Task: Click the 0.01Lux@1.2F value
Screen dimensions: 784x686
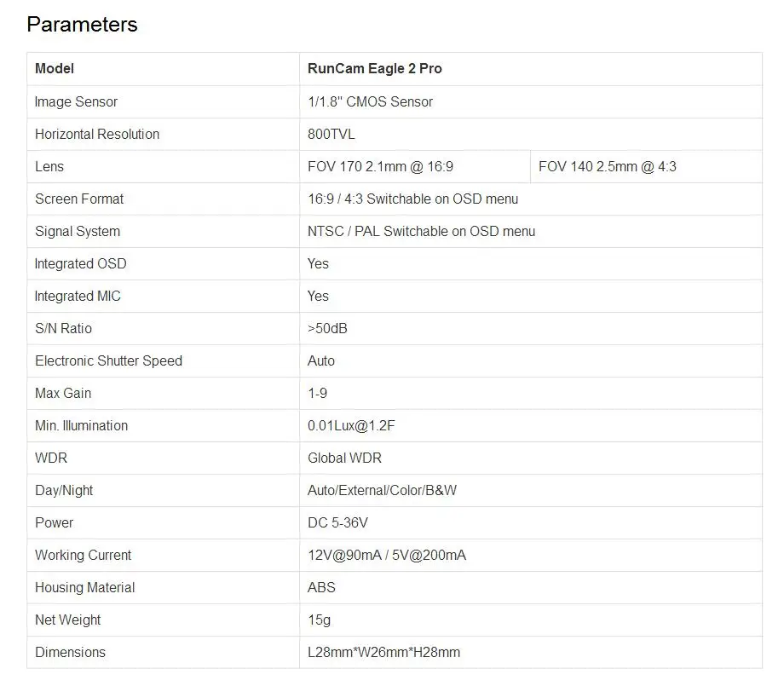Action: [x=351, y=425]
